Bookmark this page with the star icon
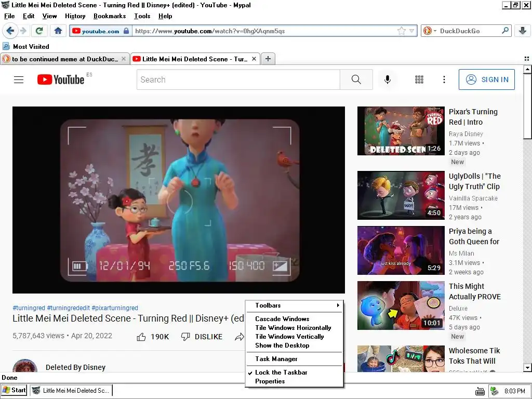Viewport: 532px width, 399px height. 402,31
